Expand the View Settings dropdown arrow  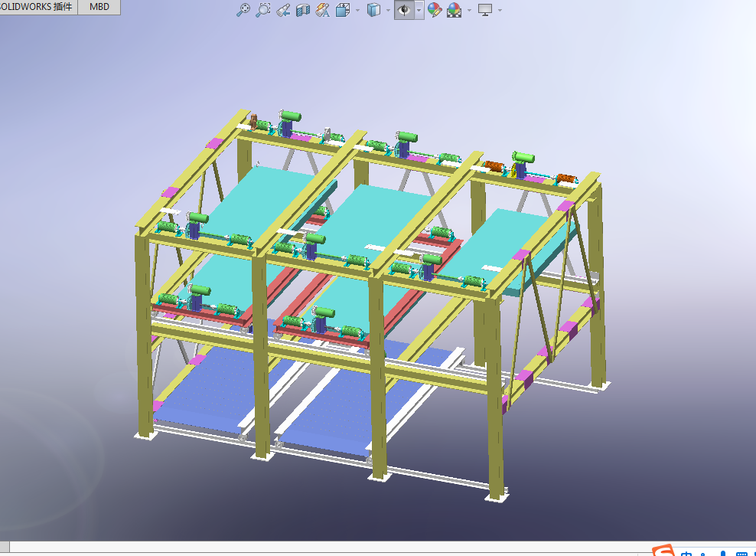coord(500,10)
